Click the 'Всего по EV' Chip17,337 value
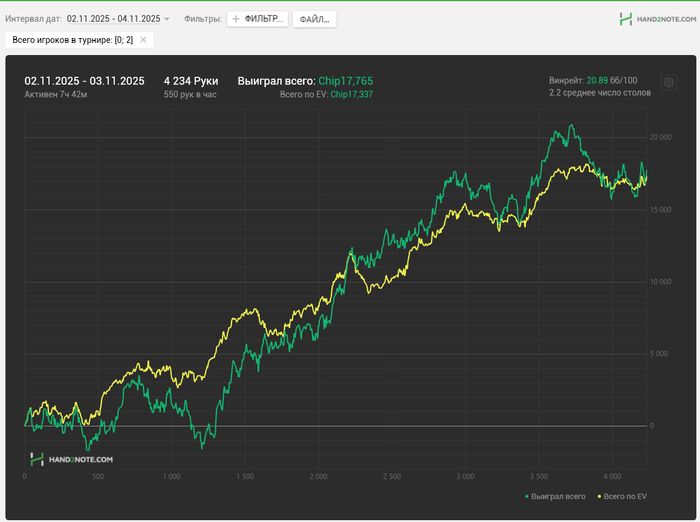 (x=352, y=93)
